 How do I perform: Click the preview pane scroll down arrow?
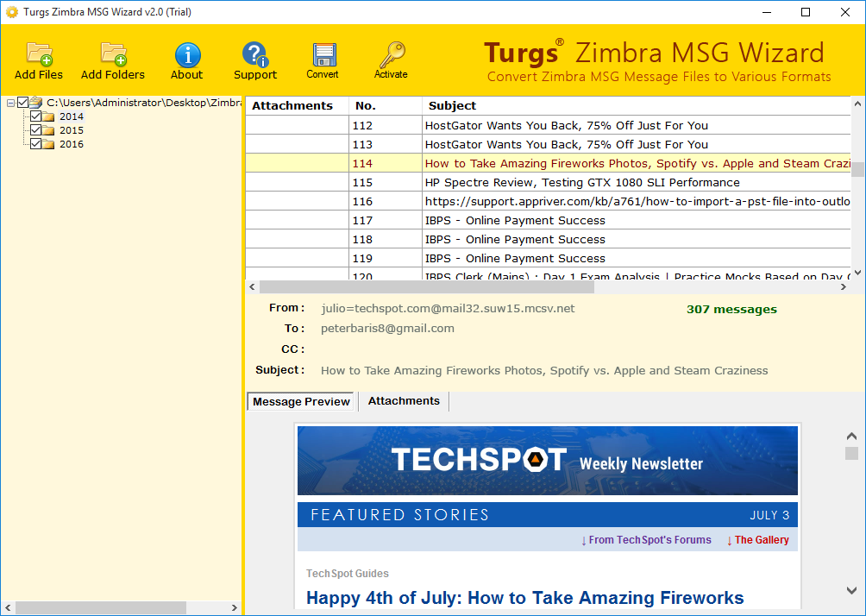coord(851,591)
